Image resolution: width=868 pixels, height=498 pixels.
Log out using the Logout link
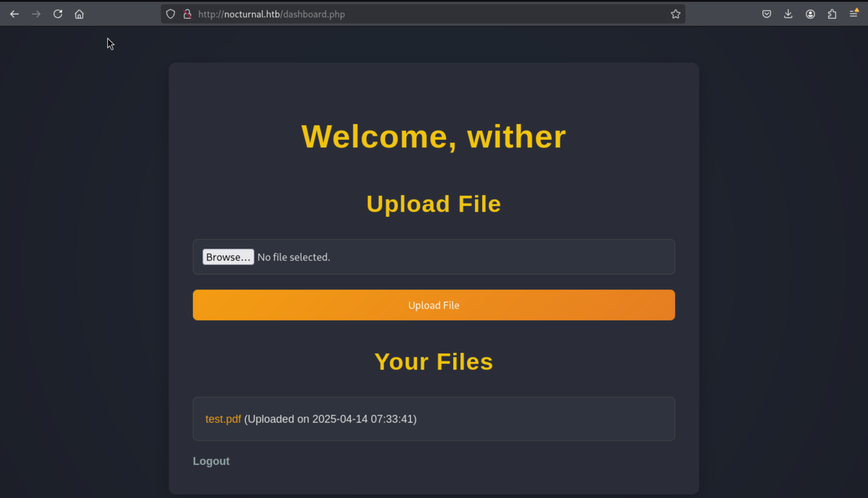click(211, 461)
